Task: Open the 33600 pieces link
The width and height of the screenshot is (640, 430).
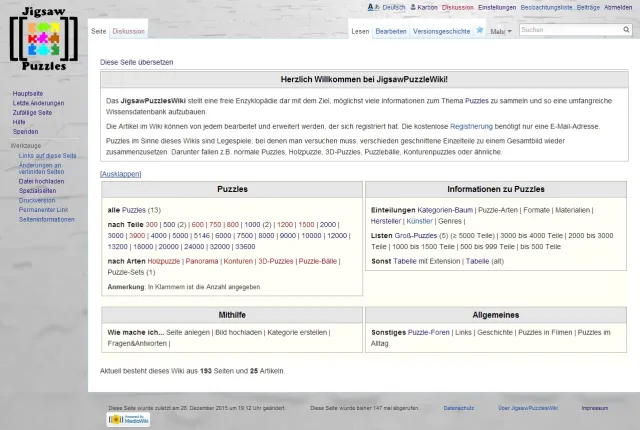Action: [x=245, y=247]
